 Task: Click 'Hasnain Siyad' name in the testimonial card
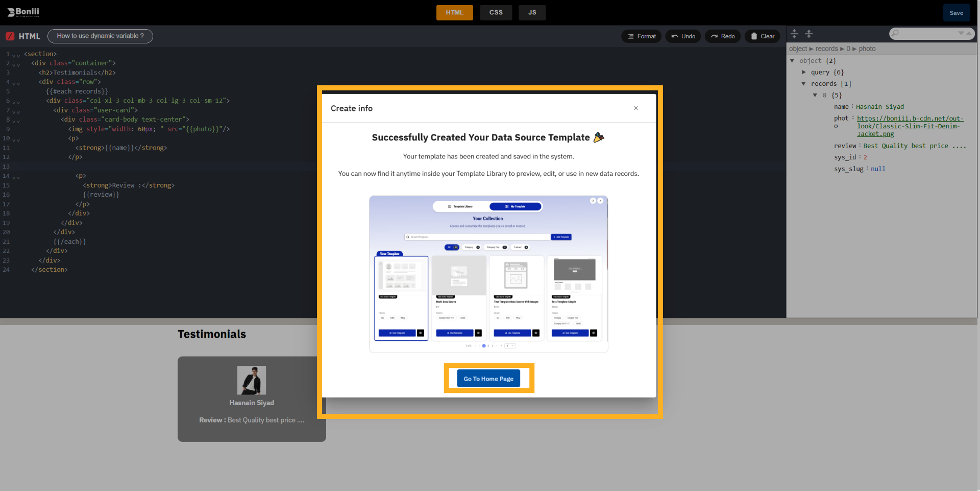252,403
